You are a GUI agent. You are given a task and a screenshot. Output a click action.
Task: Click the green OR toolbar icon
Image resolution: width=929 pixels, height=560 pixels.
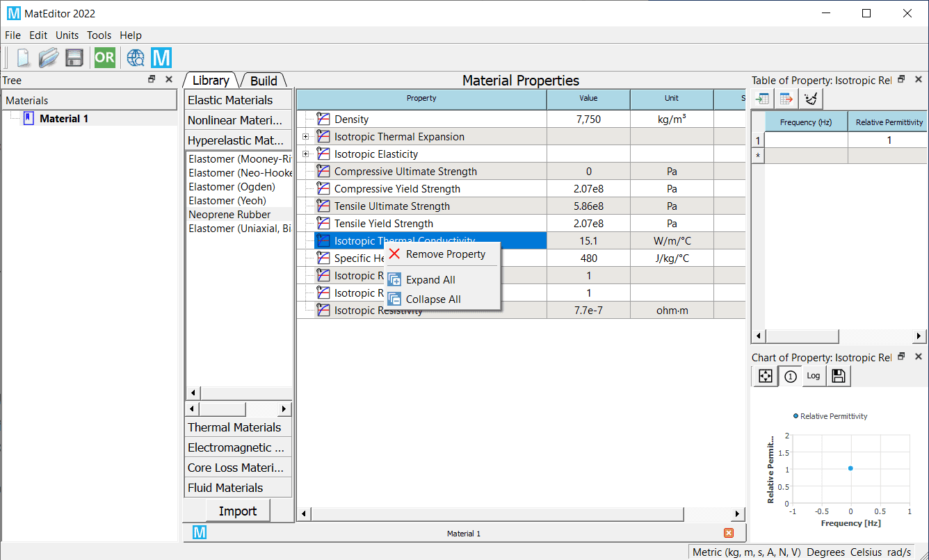[x=105, y=58]
